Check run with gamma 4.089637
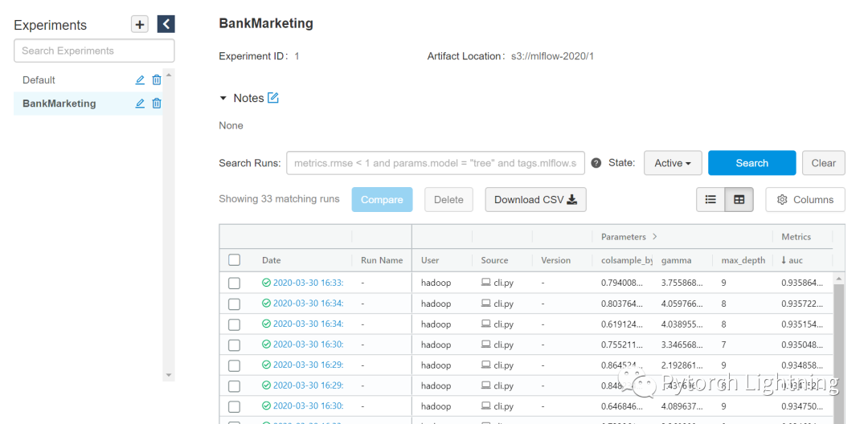Viewport: 868px width, 424px height. 234,407
